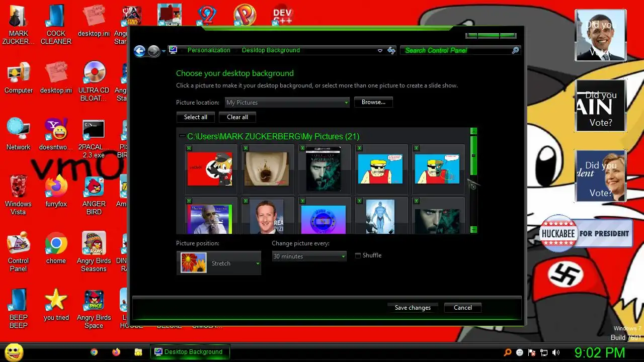This screenshot has height=362, width=644.
Task: Go back with the blue Back arrow
Action: click(140, 51)
